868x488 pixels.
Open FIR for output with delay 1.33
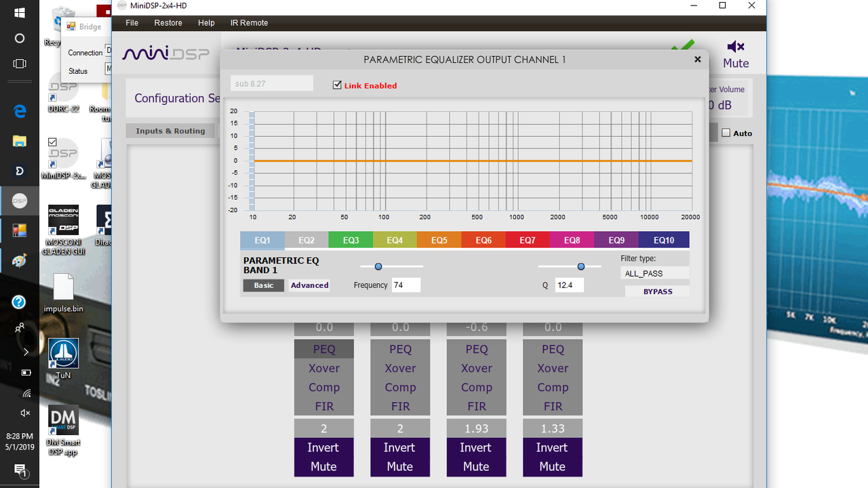[x=553, y=406]
